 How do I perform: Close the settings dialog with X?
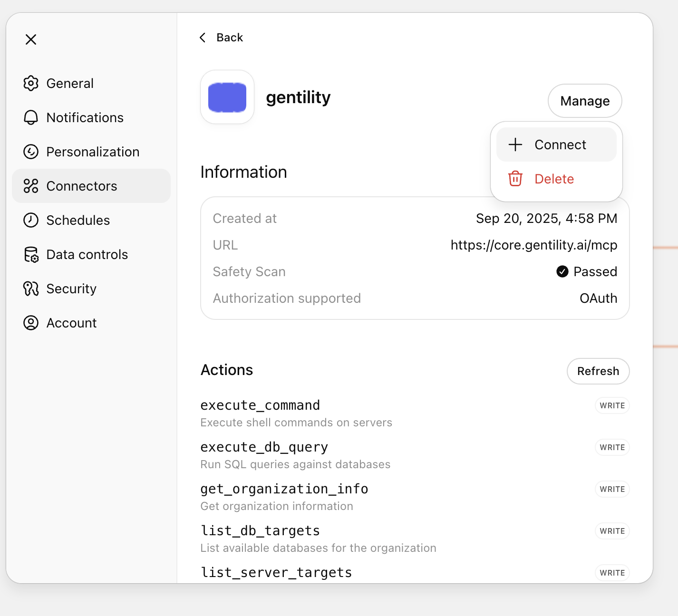pyautogui.click(x=31, y=39)
